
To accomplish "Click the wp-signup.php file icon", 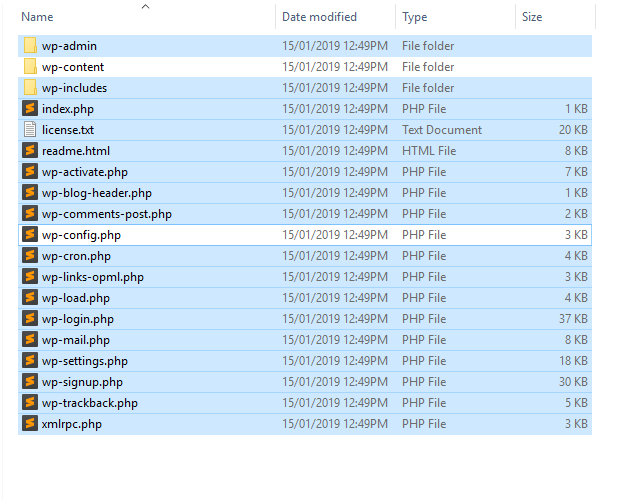I will pos(30,381).
